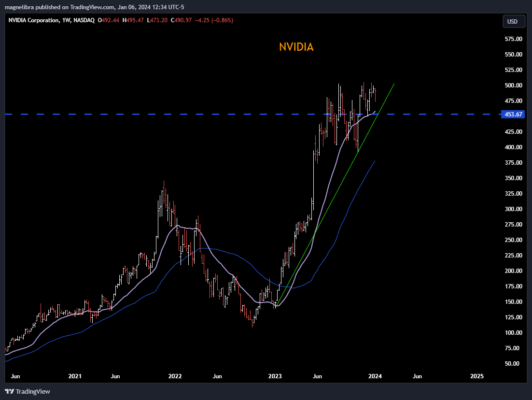Click the low value L473.20
This screenshot has width=532, height=400.
(x=157, y=20)
